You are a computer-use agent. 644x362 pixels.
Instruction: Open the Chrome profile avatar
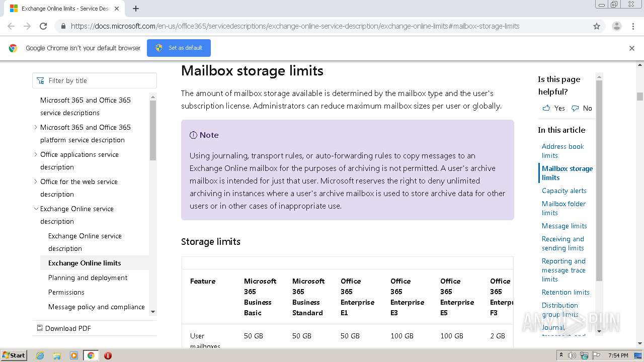pyautogui.click(x=616, y=26)
